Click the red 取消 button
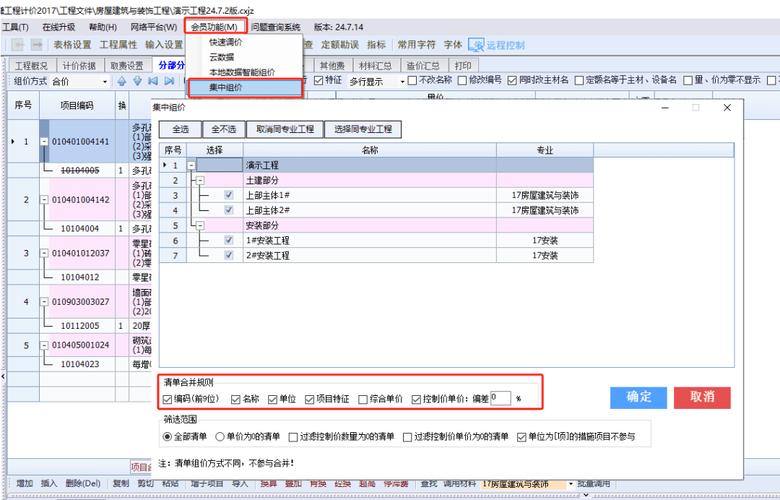Viewport: 780px width, 500px height. pos(702,398)
